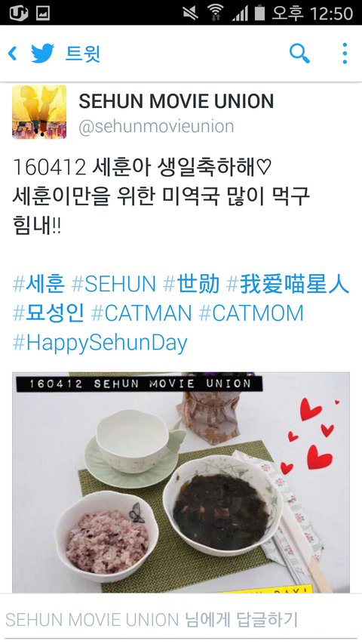This screenshot has height=644, width=362.
Task: Tap the U+ carrier notification icon
Action: click(18, 13)
